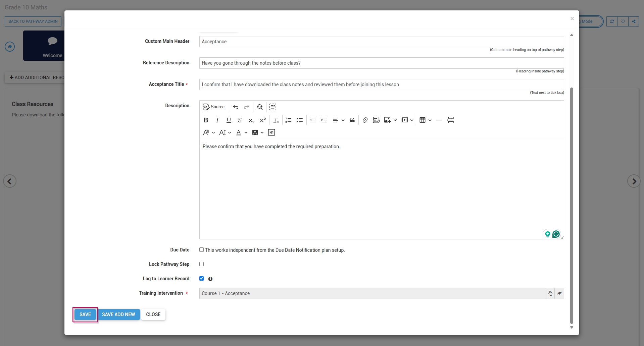
Task: Insert a hyperlink
Action: [365, 120]
